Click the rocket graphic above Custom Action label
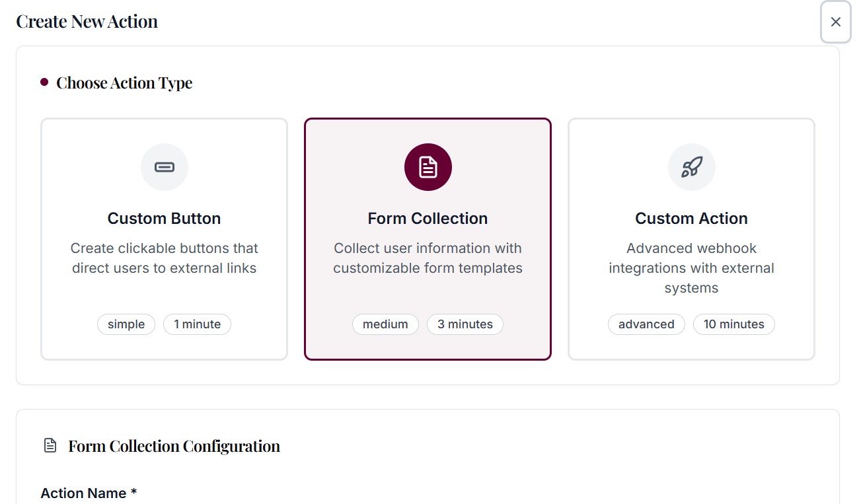Viewport: 859px width, 504px height. point(691,167)
